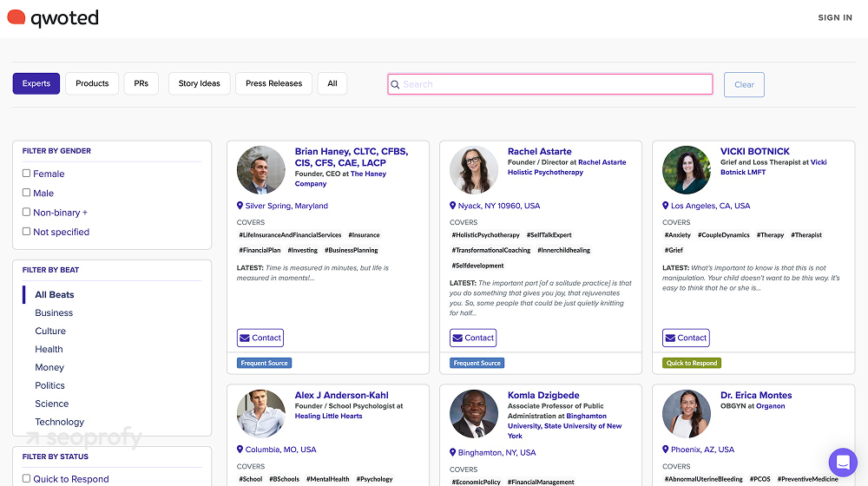Screen dimensions: 868x486
Task: Click Frequent Source badge on Rachel Astarte's card
Action: [x=477, y=363]
